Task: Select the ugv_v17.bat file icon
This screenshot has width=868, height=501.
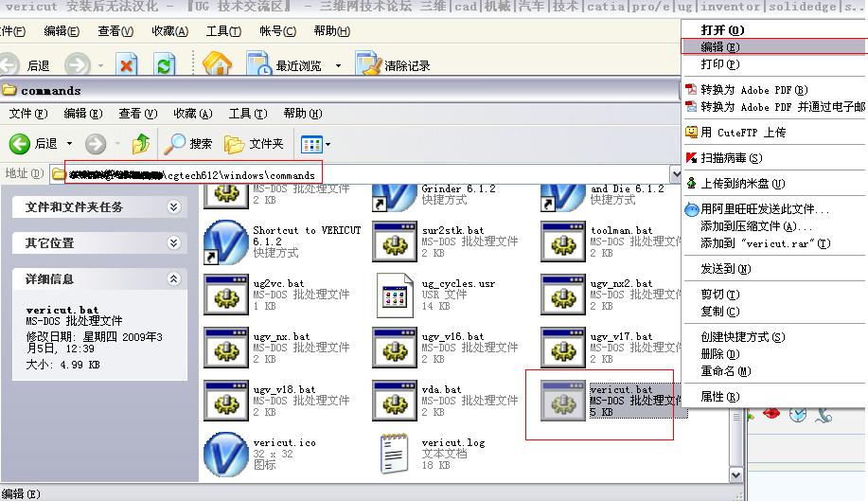Action: (563, 349)
